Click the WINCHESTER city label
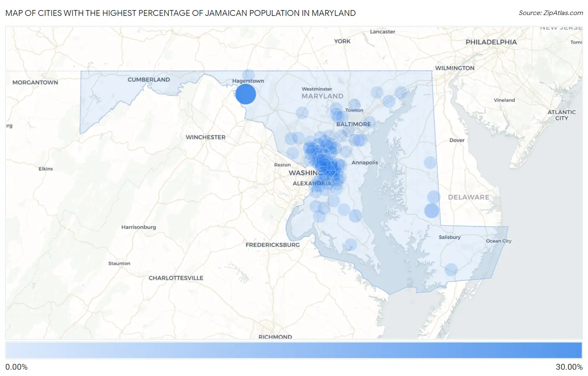588x376 pixels. pos(205,137)
